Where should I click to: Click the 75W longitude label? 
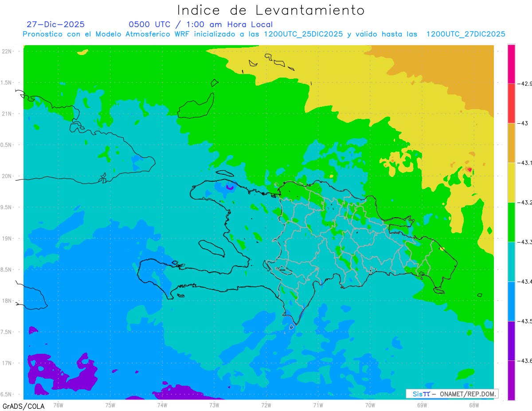pyautogui.click(x=110, y=404)
